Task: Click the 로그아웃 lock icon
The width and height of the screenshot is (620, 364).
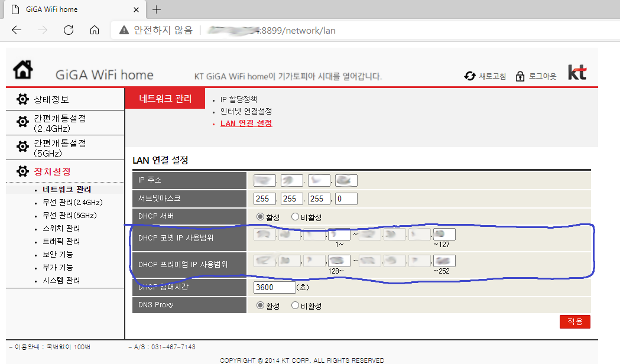Action: 520,76
